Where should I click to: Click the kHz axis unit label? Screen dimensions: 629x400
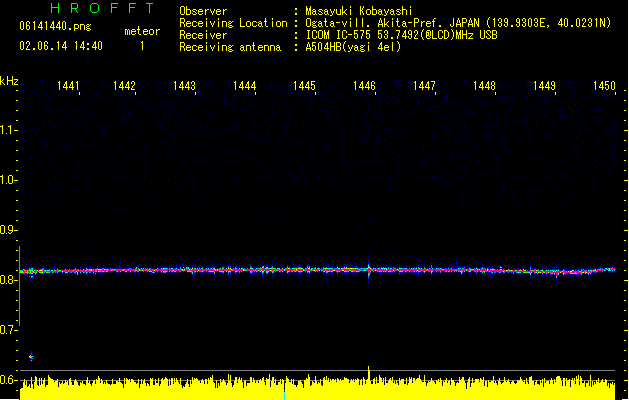(x=10, y=81)
